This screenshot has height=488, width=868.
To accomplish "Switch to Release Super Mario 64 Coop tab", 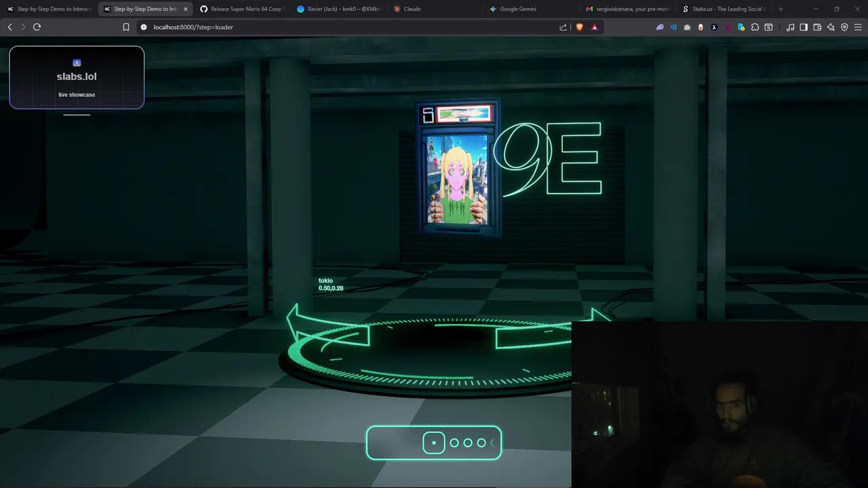I will (x=241, y=9).
